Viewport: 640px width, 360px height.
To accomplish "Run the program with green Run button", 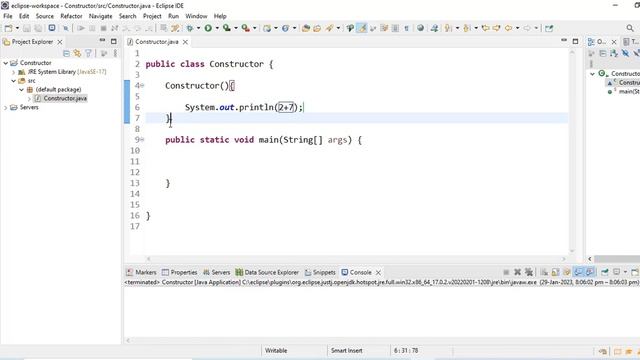I will 208,28.
